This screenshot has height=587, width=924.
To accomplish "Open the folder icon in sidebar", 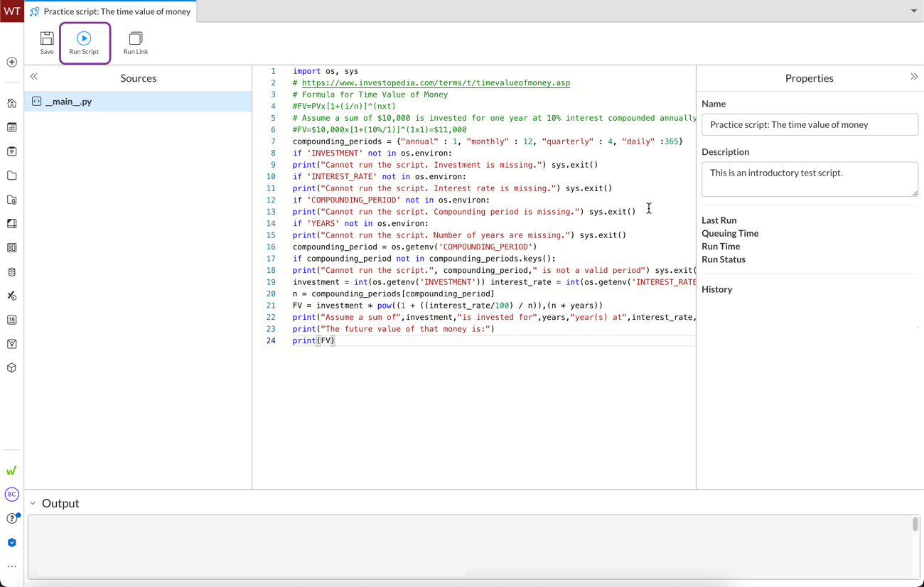I will click(x=12, y=176).
